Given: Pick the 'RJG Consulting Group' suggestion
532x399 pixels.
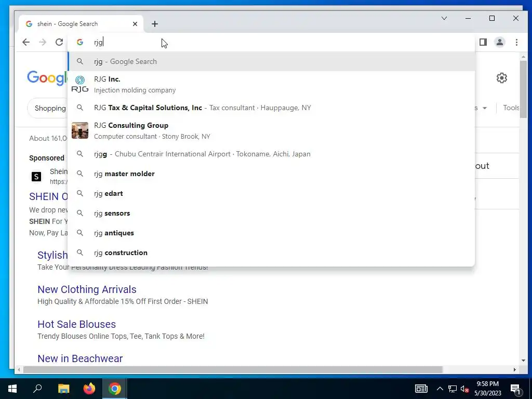Looking at the screenshot, I should [271, 130].
